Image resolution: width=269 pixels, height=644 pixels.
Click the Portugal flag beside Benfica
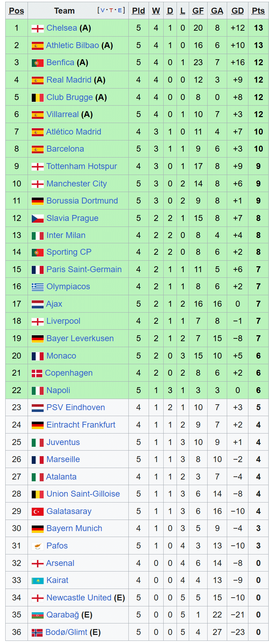[37, 63]
